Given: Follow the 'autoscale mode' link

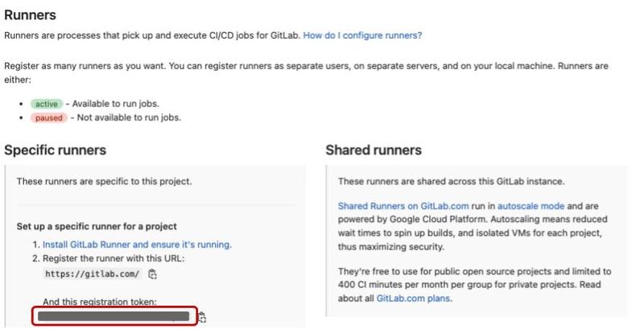Looking at the screenshot, I should click(530, 206).
